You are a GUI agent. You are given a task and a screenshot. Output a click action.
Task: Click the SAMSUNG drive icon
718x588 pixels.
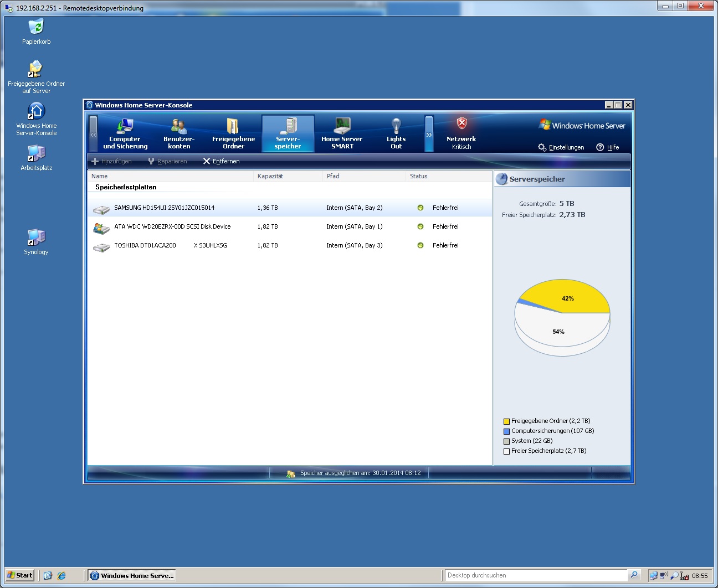point(101,210)
